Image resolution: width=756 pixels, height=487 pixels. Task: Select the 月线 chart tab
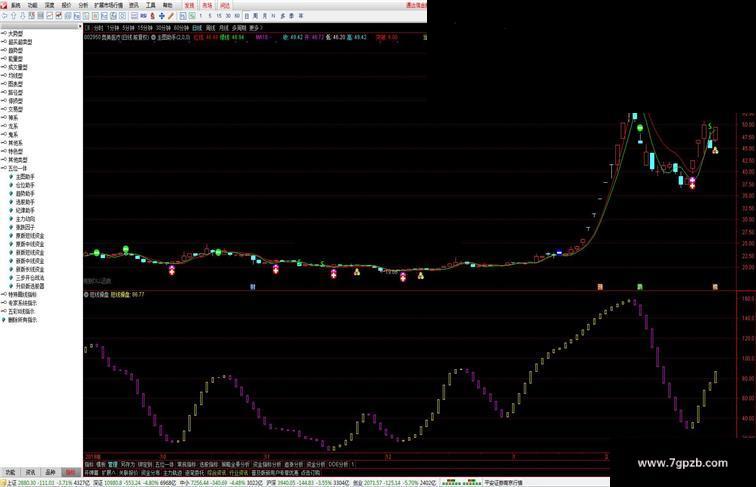pyautogui.click(x=224, y=28)
